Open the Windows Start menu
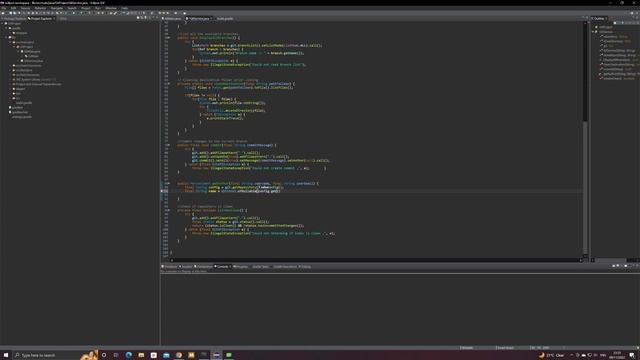This screenshot has height=360, width=640. point(6,355)
